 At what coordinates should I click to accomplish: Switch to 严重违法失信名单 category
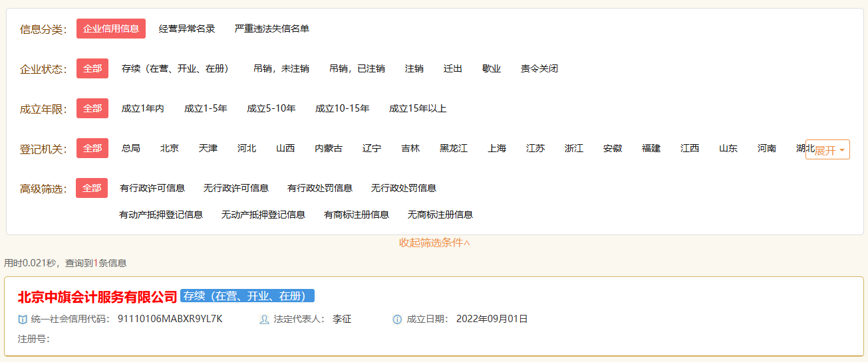[x=272, y=29]
